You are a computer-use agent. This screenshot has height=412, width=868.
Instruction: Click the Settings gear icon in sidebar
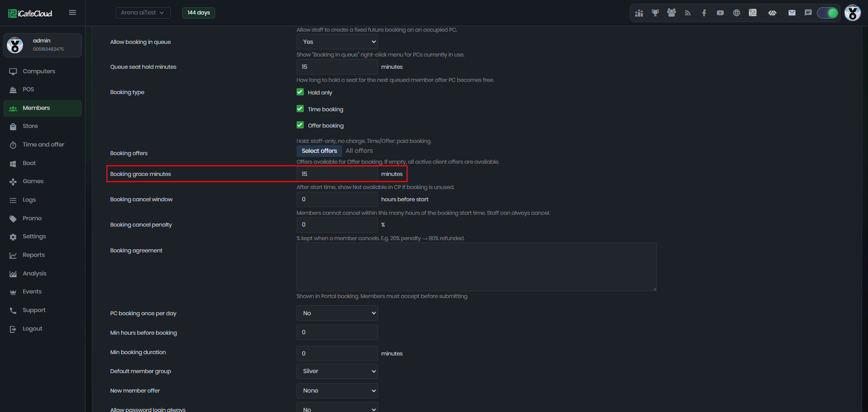tap(13, 237)
